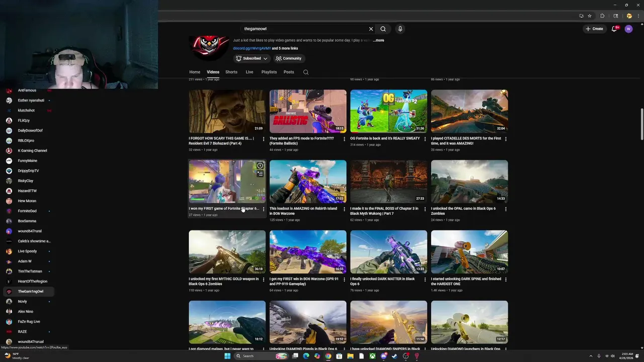The height and width of the screenshot is (362, 644).
Task: Open the Resident Evil 7 video thumbnail
Action: pos(227,111)
